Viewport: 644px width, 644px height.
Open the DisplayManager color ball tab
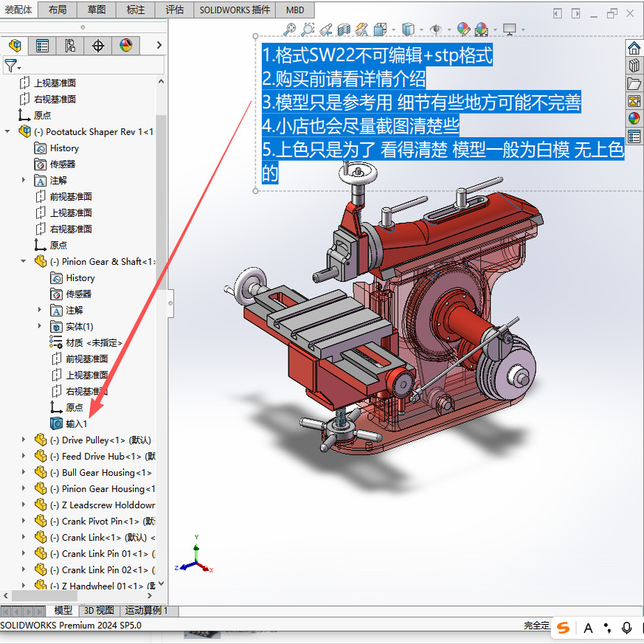125,45
